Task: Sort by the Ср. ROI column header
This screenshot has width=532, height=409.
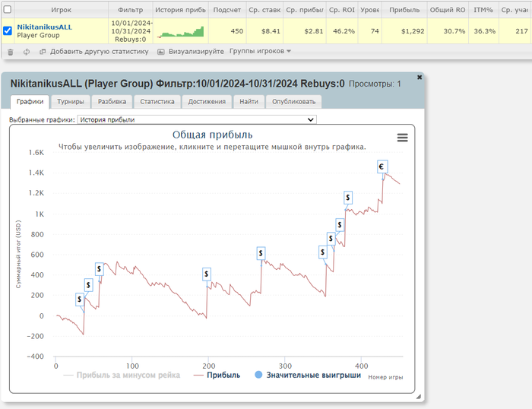Action: 342,10
